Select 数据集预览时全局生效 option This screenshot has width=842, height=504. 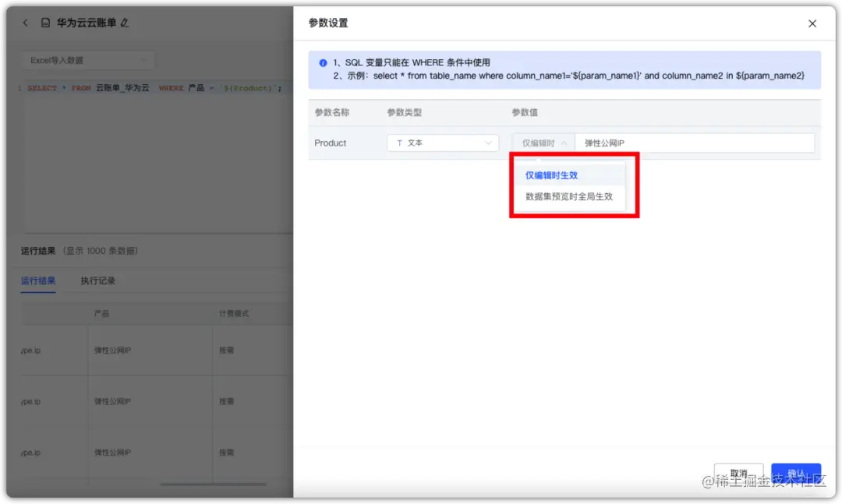pos(568,196)
